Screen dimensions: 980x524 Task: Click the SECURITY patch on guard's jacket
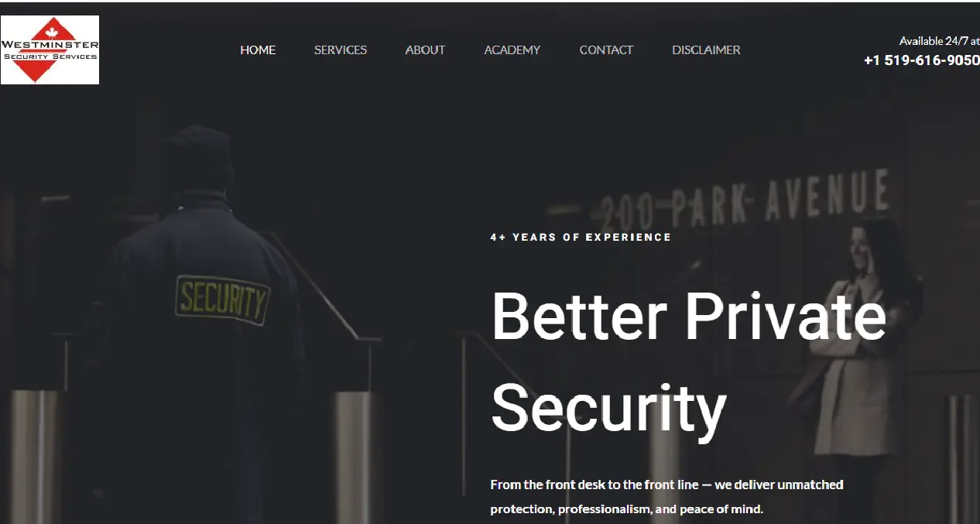(x=222, y=300)
